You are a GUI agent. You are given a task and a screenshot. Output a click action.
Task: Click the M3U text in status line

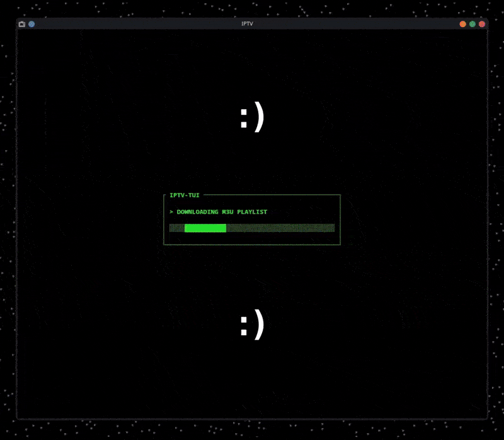point(227,212)
